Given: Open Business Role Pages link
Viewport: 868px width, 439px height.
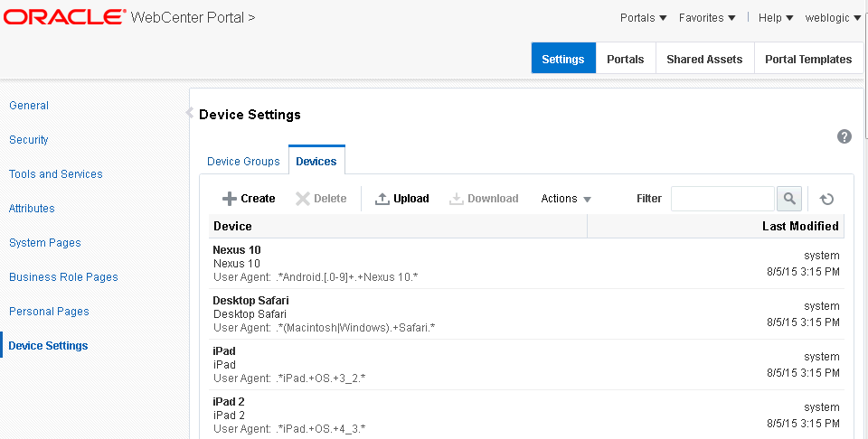Looking at the screenshot, I should 63,277.
